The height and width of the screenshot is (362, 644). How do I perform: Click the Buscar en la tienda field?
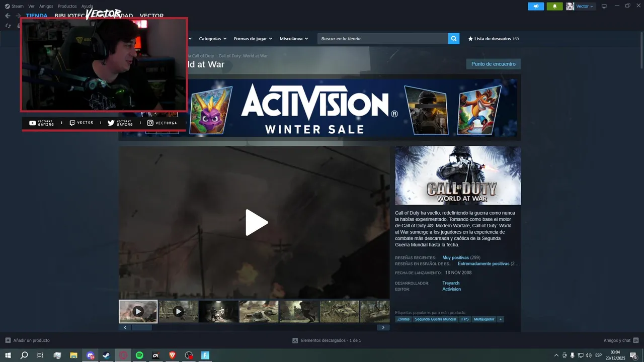click(382, 38)
